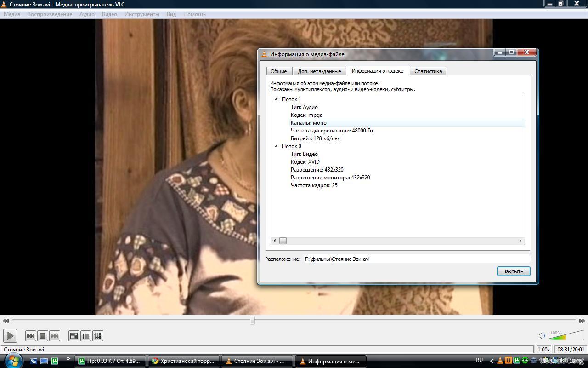Click the Расположение file path field
588x368 pixels.
point(416,259)
